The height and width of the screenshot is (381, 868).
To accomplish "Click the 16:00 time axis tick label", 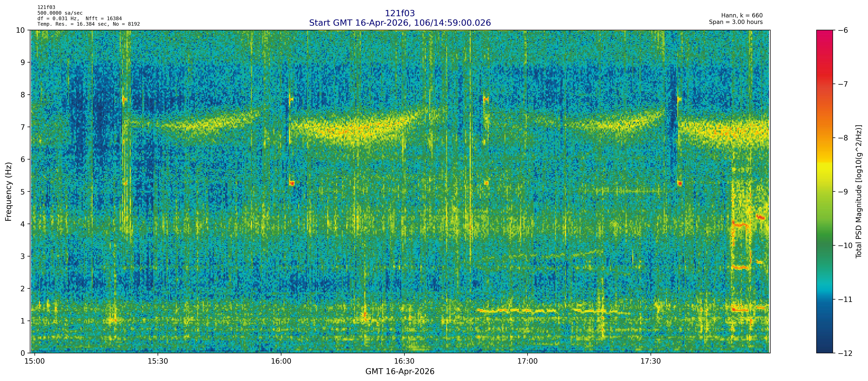I will 281,361.
